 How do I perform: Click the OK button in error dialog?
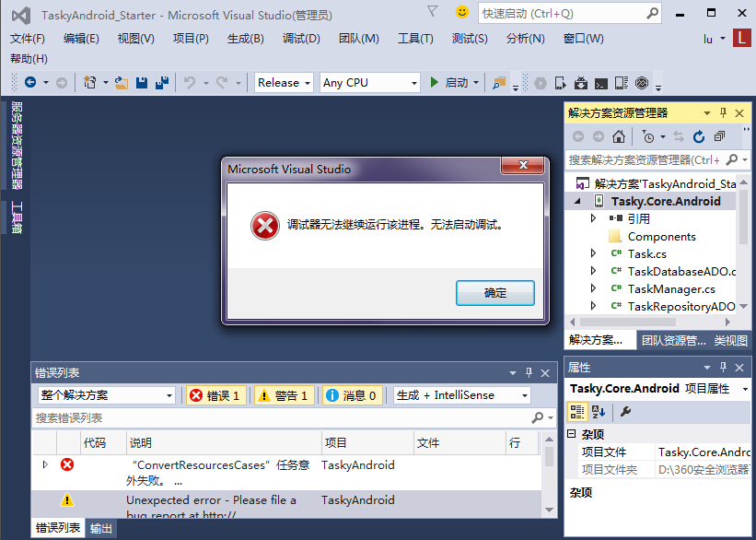495,293
